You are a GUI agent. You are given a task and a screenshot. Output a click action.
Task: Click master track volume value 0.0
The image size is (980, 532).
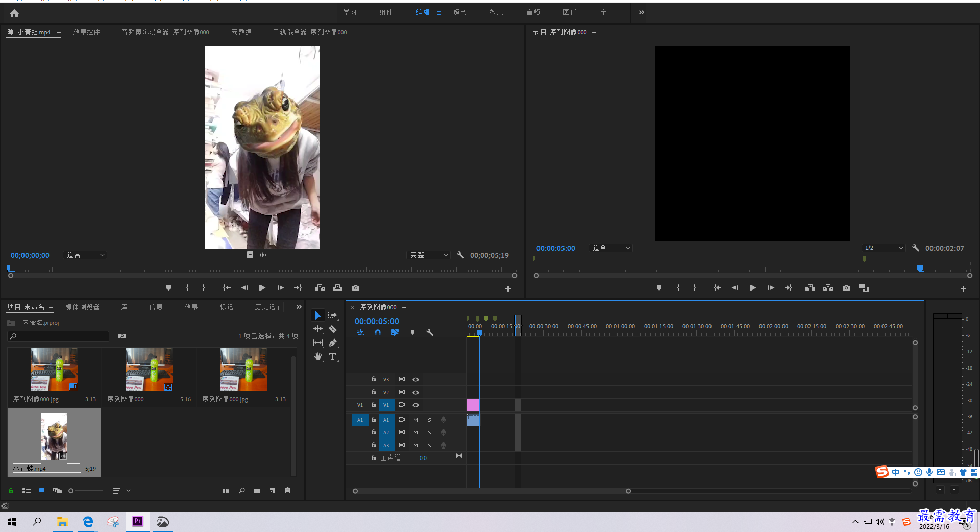tap(423, 458)
